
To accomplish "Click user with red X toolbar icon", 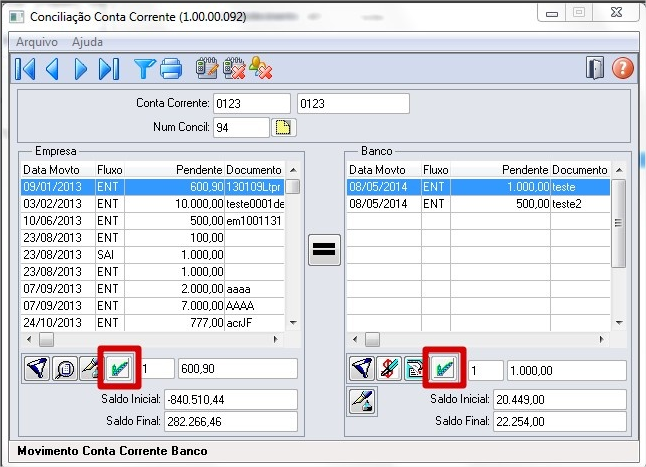I will click(x=260, y=68).
